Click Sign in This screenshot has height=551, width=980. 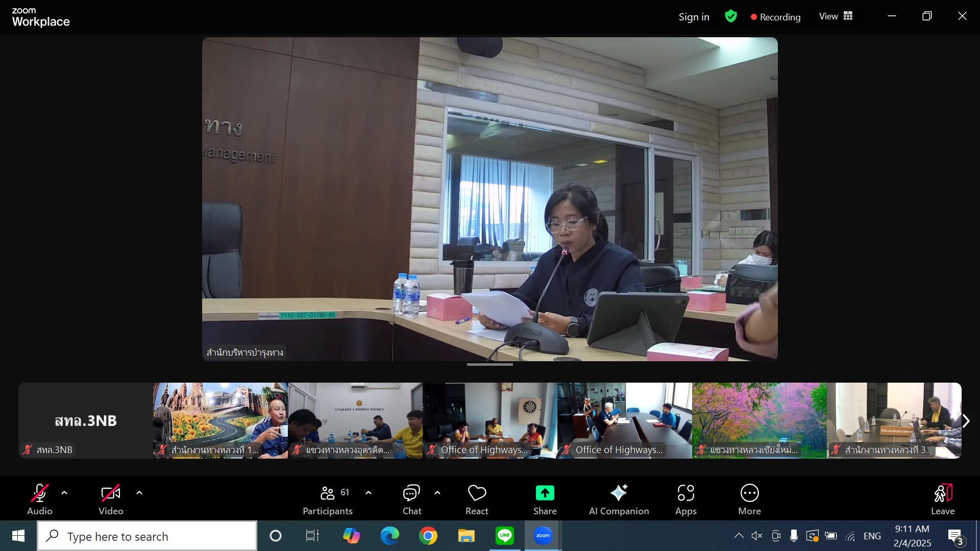click(694, 17)
